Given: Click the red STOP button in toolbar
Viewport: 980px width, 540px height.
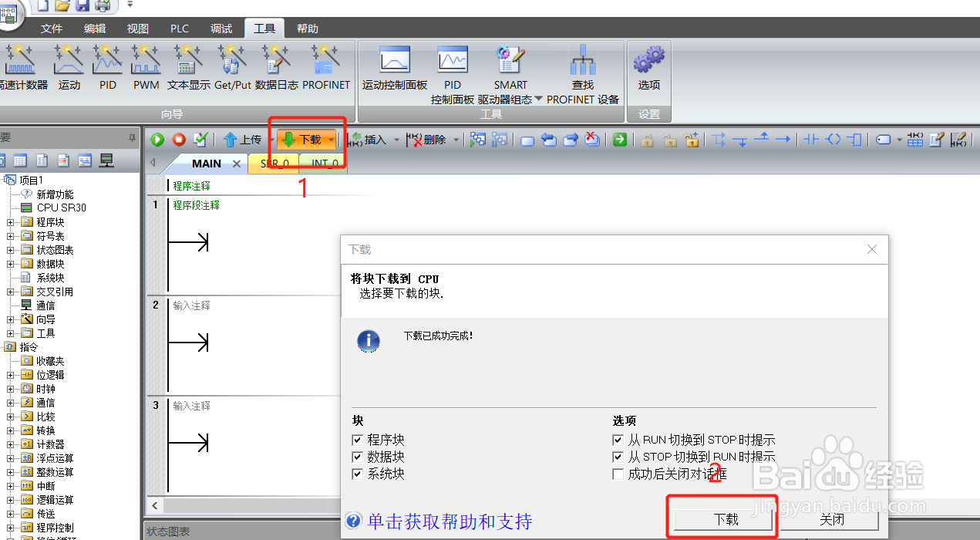Looking at the screenshot, I should [x=179, y=140].
